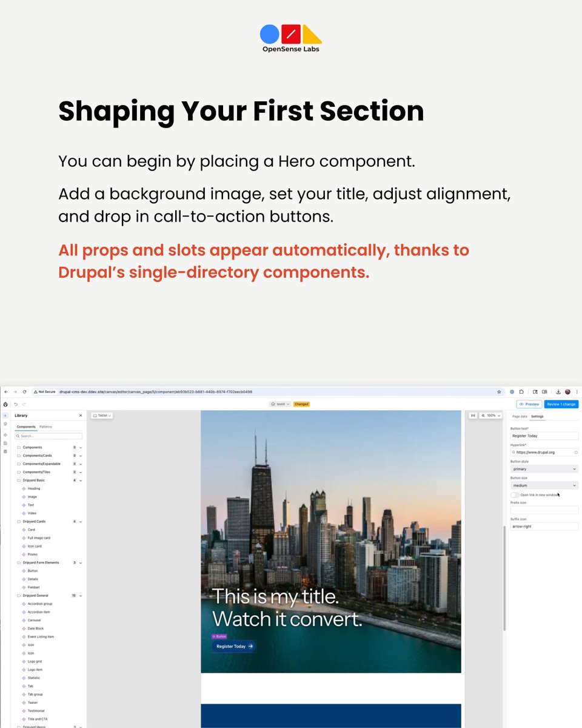Viewport: 582px width, 728px height.
Task: Click the Button text input field
Action: click(x=544, y=436)
